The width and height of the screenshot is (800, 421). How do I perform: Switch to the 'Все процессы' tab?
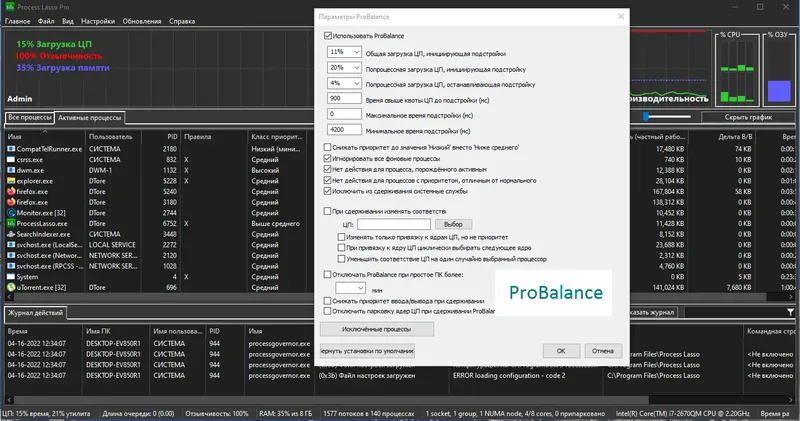tap(30, 117)
